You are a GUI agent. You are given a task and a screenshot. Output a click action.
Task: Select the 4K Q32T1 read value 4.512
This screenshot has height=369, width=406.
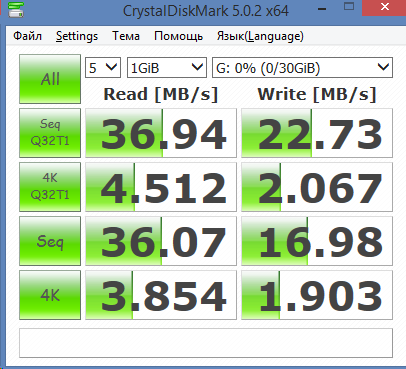161,187
